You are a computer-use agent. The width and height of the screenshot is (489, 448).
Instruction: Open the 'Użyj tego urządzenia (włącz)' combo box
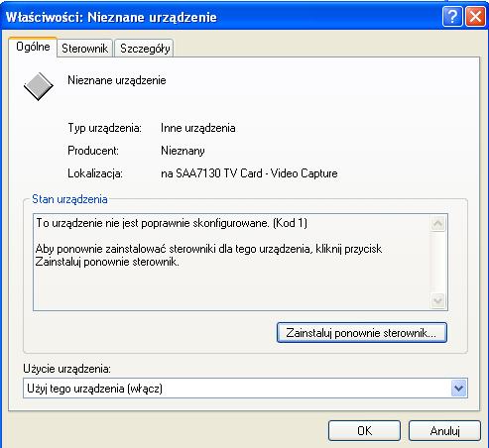pos(245,389)
